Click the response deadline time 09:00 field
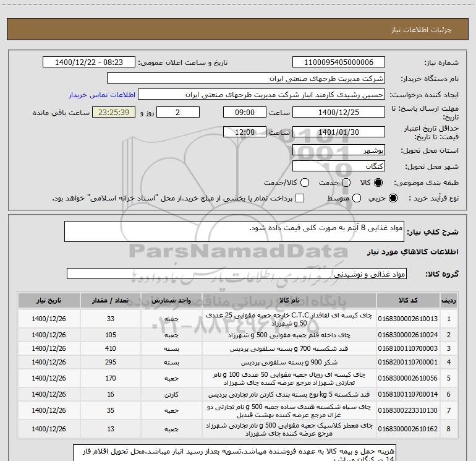The width and height of the screenshot is (476, 461). [245, 113]
